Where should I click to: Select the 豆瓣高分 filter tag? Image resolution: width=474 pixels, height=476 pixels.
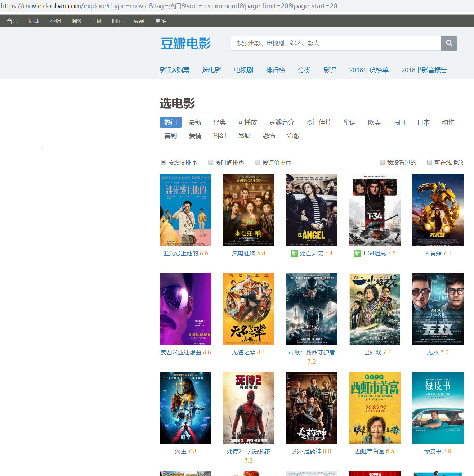pos(281,122)
